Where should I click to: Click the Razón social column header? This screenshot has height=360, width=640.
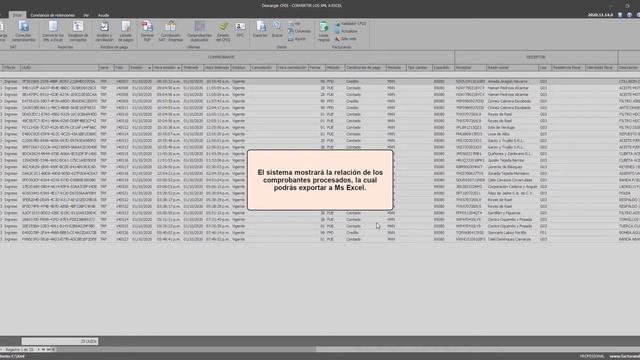click(512, 68)
